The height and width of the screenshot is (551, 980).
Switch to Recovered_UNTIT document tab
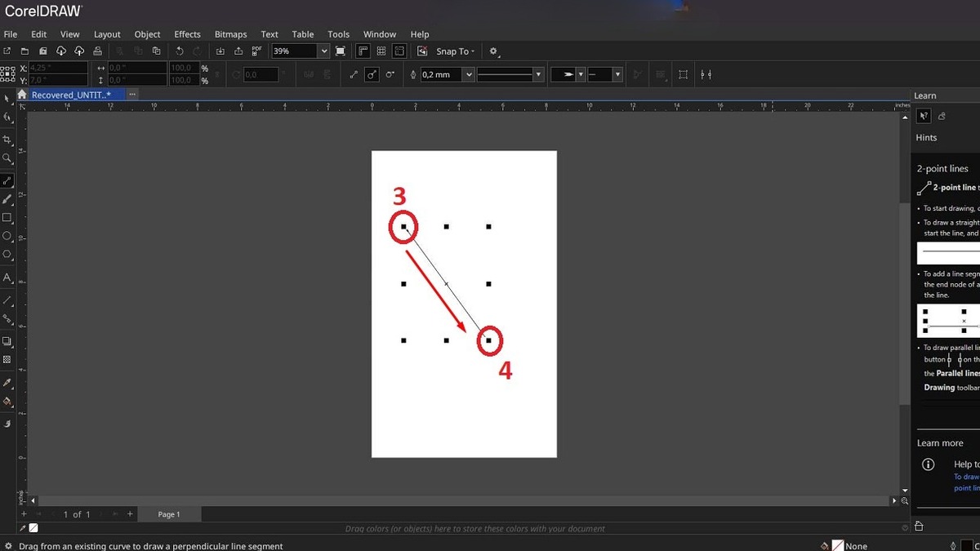76,95
